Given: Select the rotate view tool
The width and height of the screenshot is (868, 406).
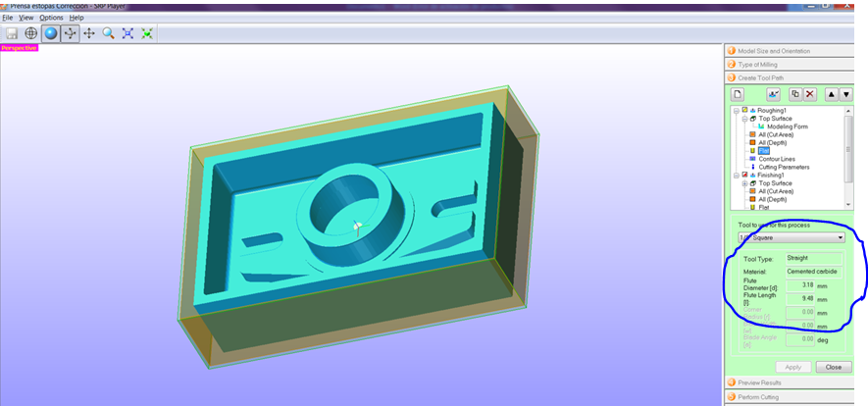Looking at the screenshot, I should [x=70, y=33].
